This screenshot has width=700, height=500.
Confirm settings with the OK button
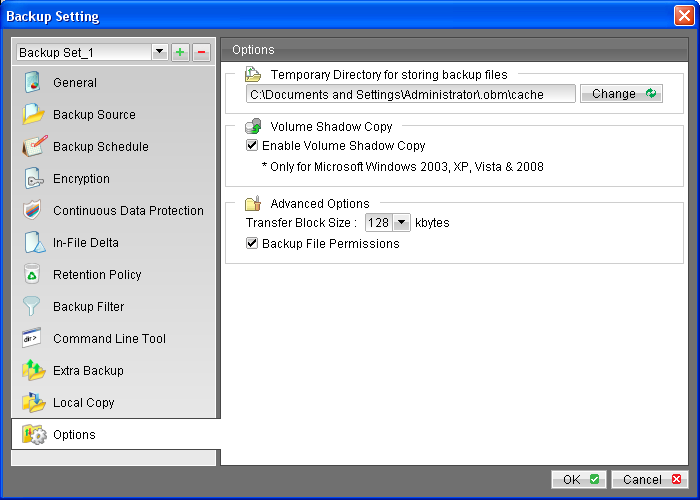point(579,480)
